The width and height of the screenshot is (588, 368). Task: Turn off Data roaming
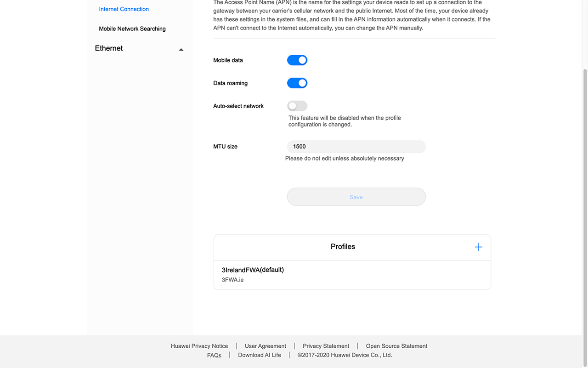point(297,83)
